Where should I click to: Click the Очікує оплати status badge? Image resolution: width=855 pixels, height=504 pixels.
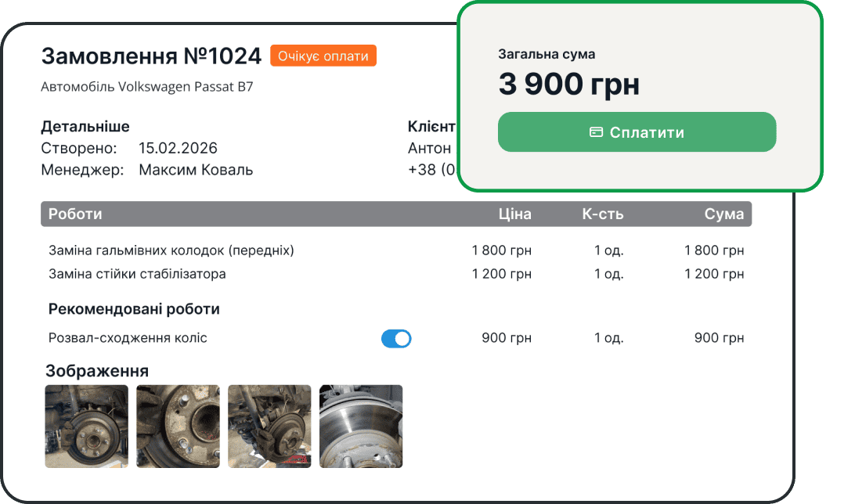click(x=323, y=56)
